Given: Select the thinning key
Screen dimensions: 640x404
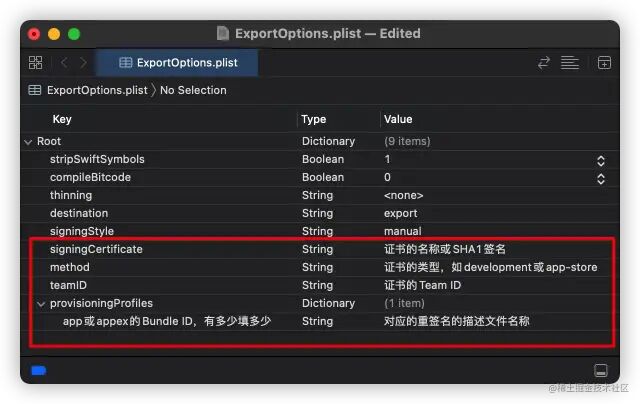Looking at the screenshot, I should pyautogui.click(x=71, y=195).
